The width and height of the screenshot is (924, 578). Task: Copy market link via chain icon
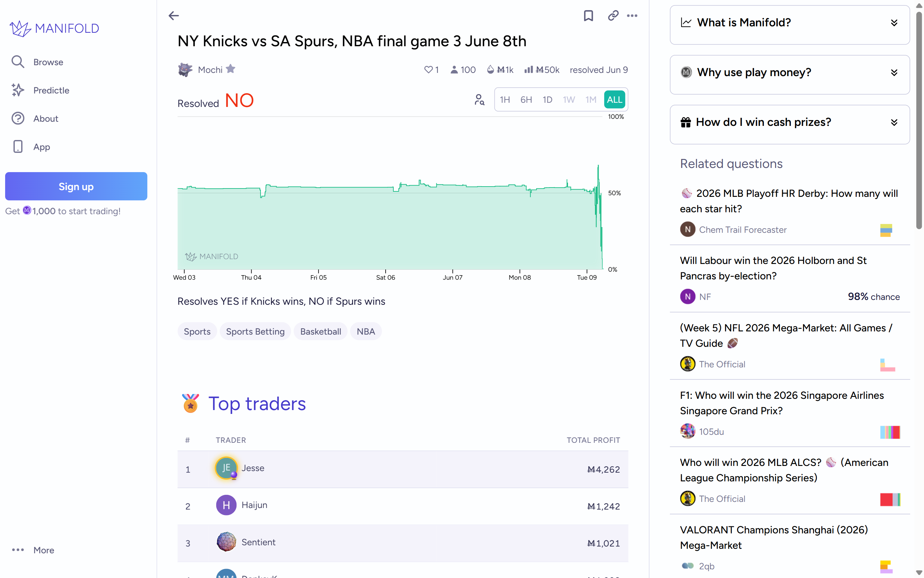pos(613,16)
